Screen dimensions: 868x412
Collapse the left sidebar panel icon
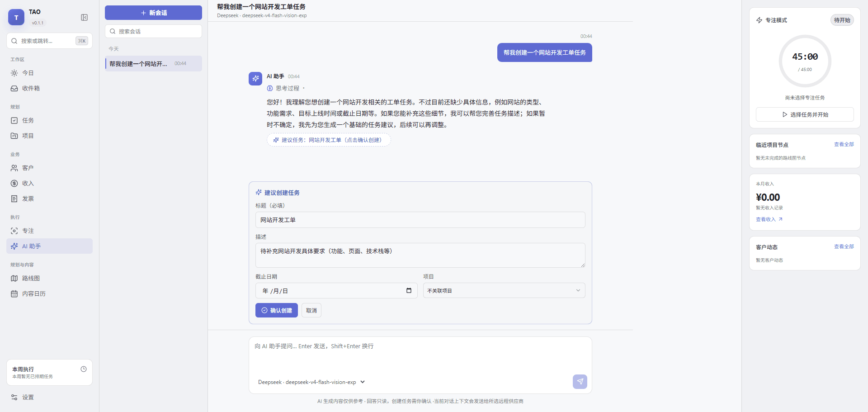pos(84,17)
